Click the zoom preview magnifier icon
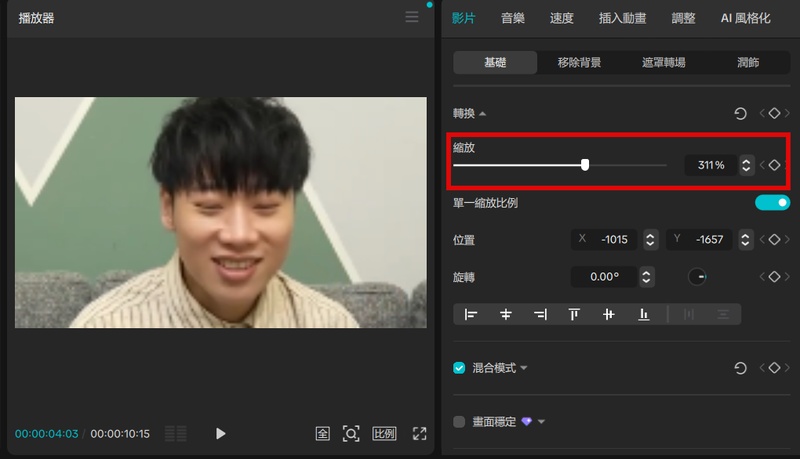The height and width of the screenshot is (459, 800). click(351, 434)
